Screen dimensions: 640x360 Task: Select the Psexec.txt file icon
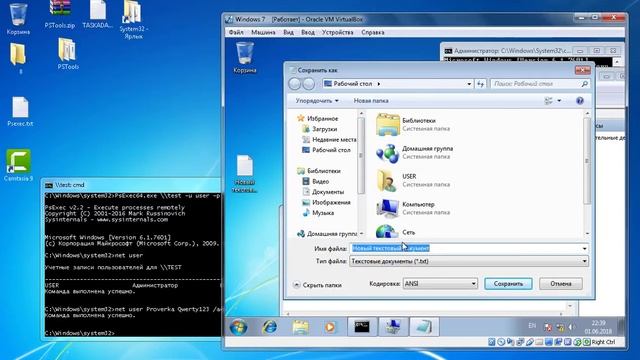coord(20,111)
